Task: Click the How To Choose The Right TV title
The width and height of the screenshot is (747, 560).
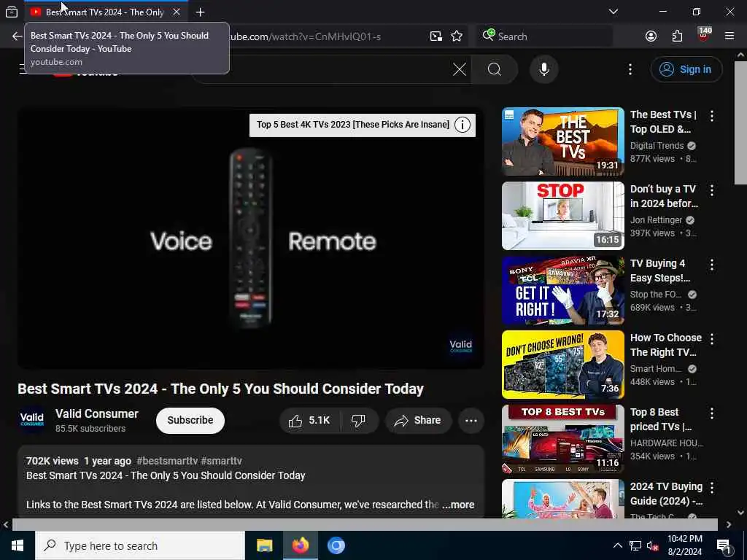Action: pos(665,345)
